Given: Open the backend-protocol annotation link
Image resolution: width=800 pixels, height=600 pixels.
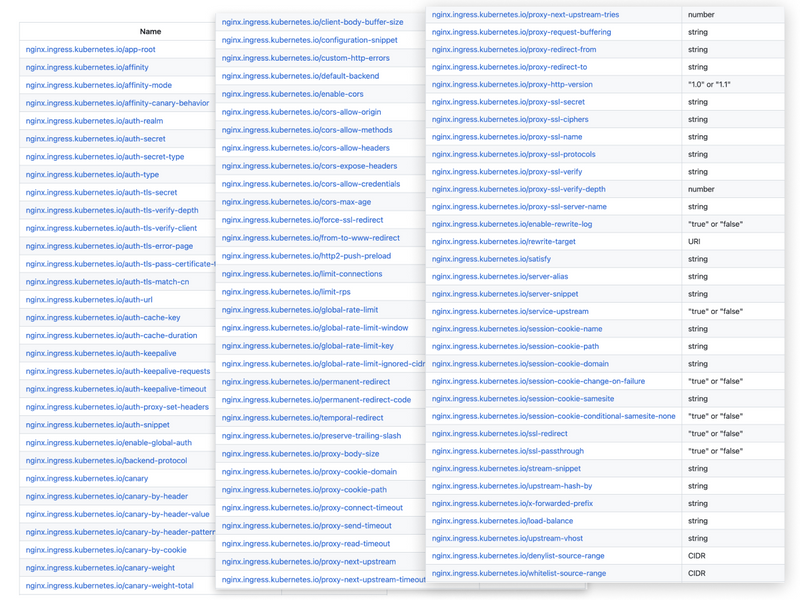Looking at the screenshot, I should (106, 461).
